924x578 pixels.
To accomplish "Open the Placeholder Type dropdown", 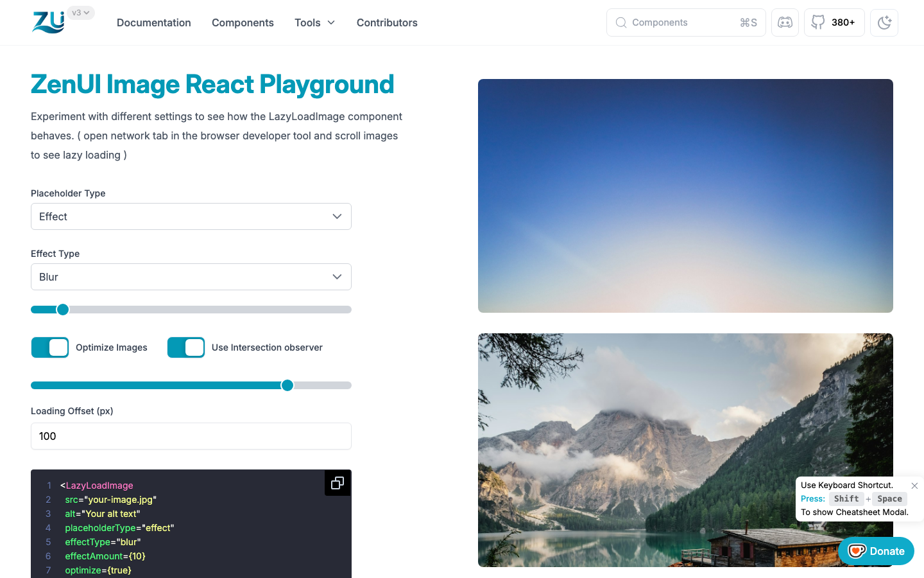I will [191, 216].
